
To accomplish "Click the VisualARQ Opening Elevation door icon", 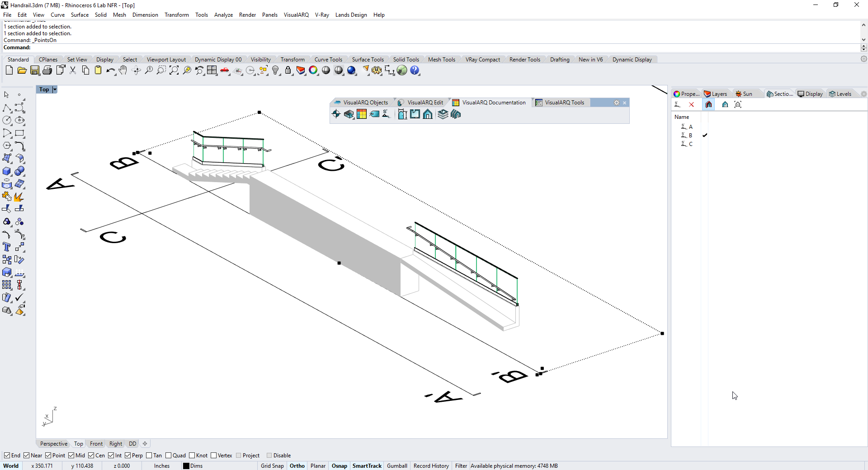I will pyautogui.click(x=402, y=114).
